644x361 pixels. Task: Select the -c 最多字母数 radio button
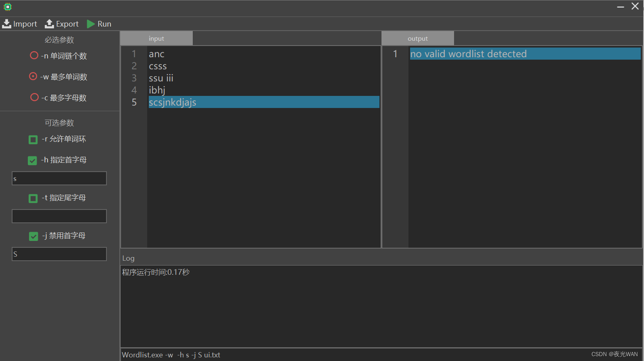click(x=34, y=97)
